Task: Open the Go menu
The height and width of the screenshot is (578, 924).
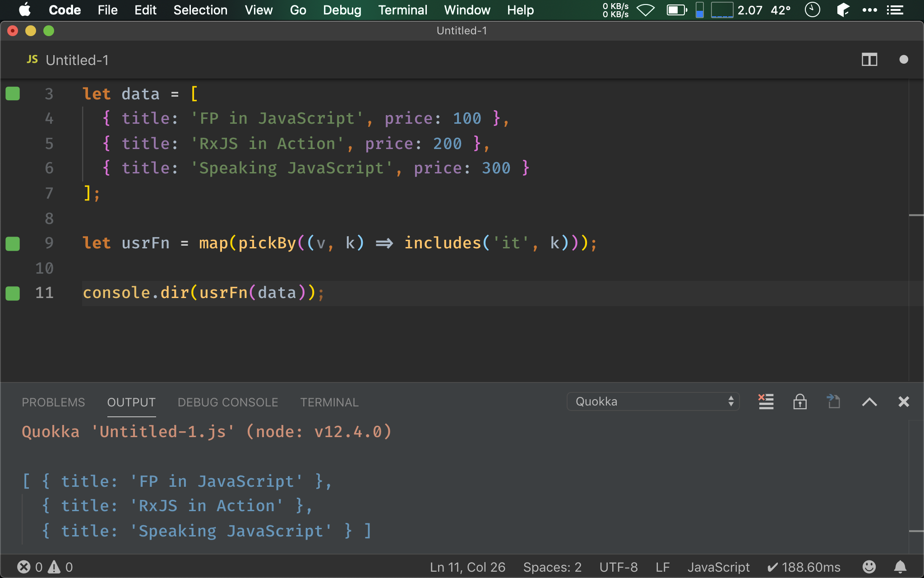Action: (x=298, y=10)
